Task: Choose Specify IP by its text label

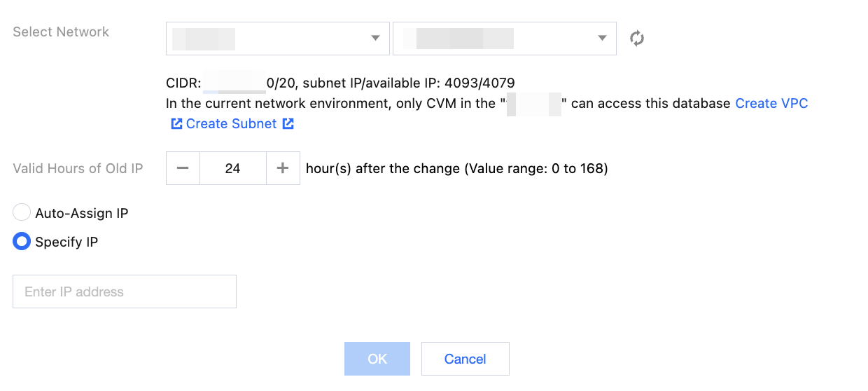Action: click(x=66, y=242)
